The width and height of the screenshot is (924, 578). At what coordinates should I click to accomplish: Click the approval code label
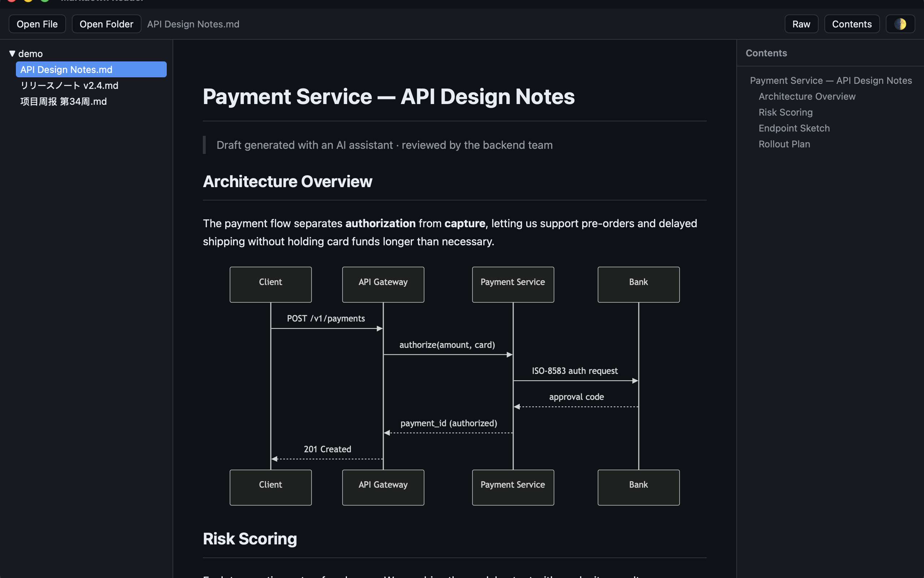point(576,397)
